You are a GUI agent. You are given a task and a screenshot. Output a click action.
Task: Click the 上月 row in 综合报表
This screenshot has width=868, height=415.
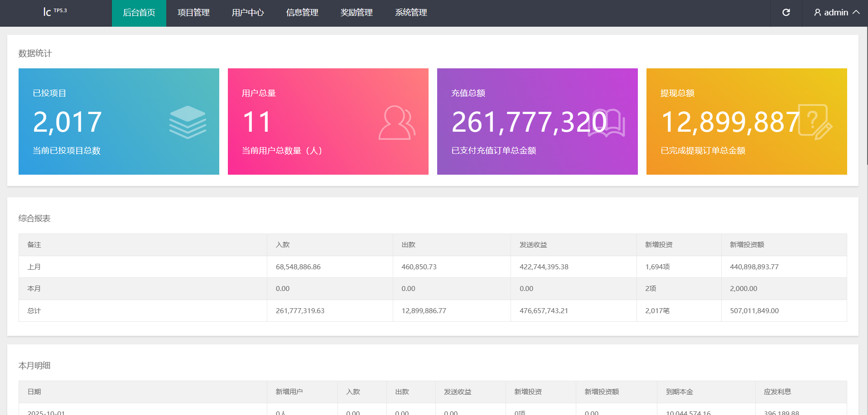pyautogui.click(x=34, y=267)
